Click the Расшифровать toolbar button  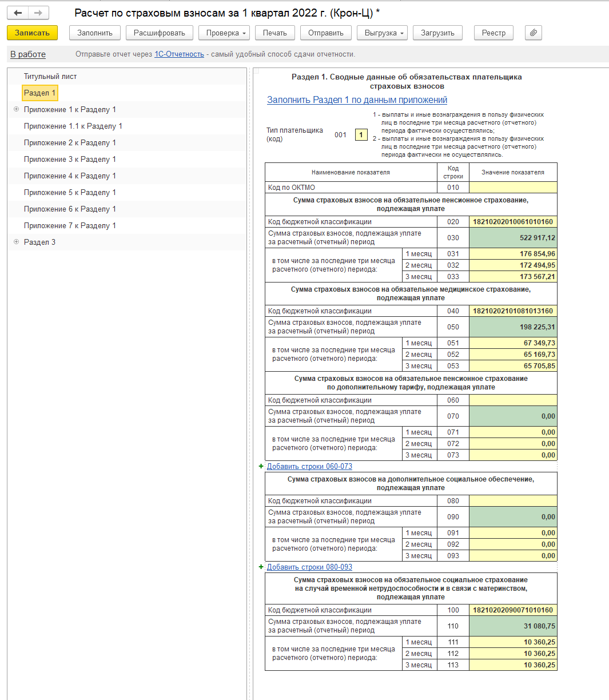[160, 33]
